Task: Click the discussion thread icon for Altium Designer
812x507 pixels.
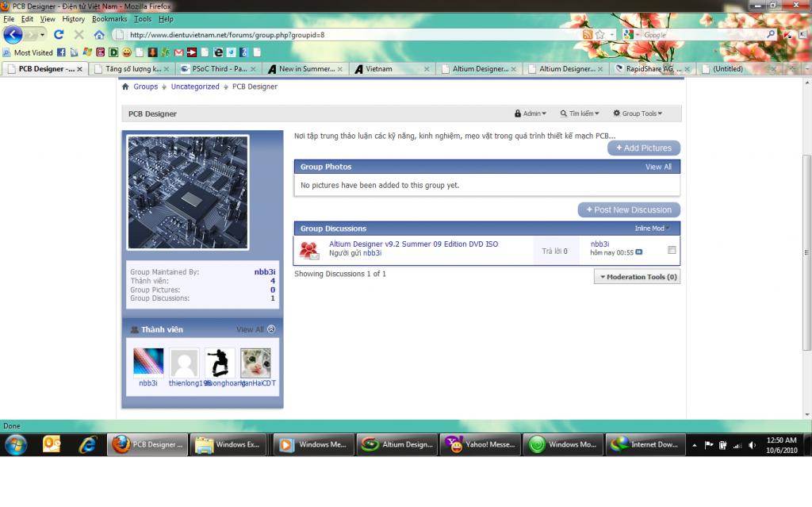Action: coord(309,251)
